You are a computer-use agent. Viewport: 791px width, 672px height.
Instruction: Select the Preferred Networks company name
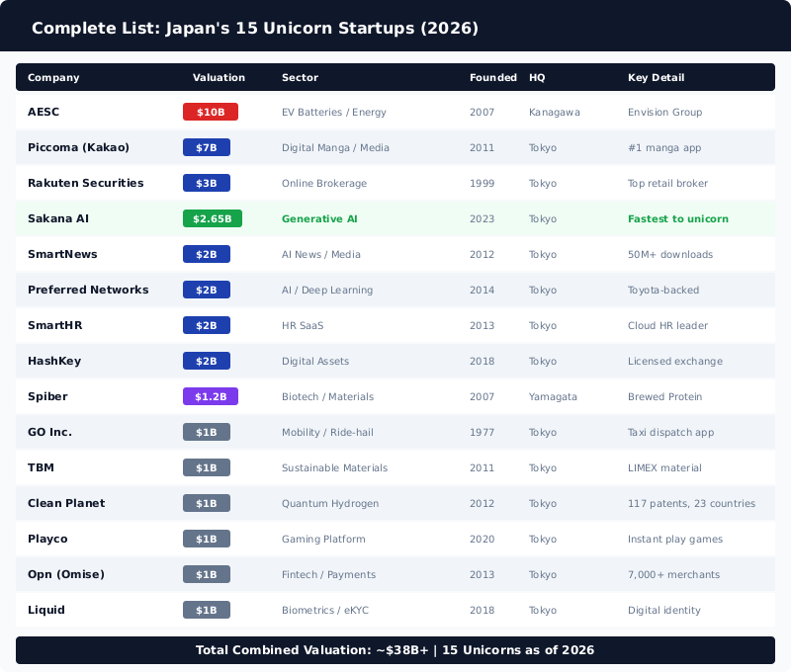(89, 290)
